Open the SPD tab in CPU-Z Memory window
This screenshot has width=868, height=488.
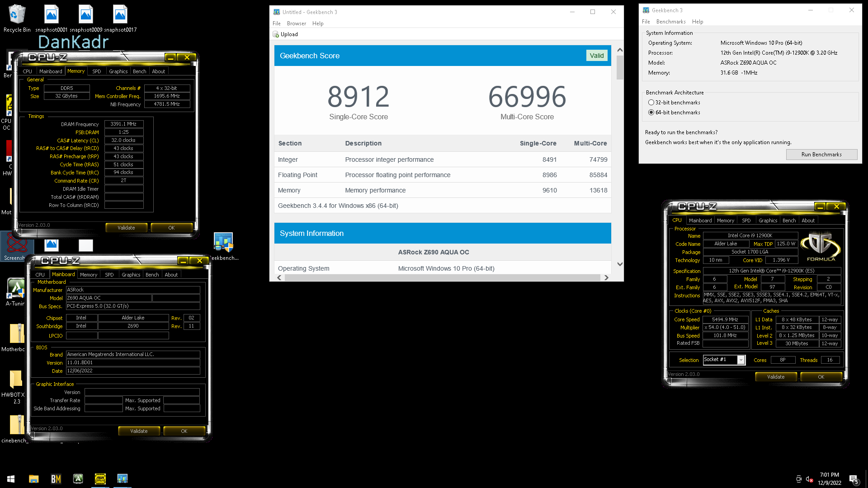pyautogui.click(x=97, y=71)
